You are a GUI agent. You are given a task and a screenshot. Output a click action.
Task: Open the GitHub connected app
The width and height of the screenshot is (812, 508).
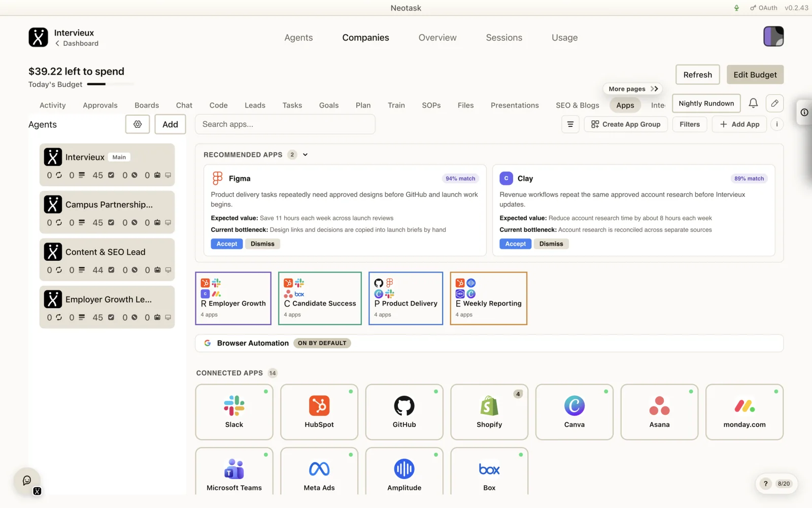tap(404, 412)
